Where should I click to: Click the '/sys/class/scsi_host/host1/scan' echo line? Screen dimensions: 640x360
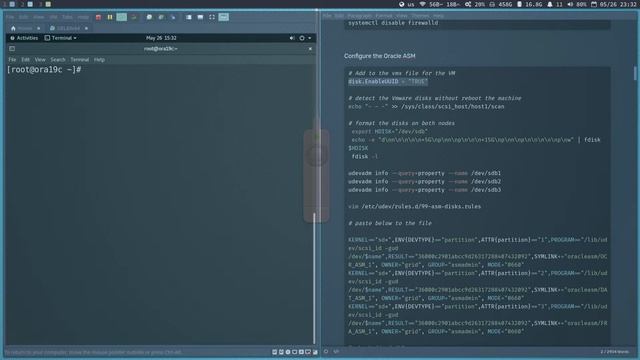click(x=426, y=107)
